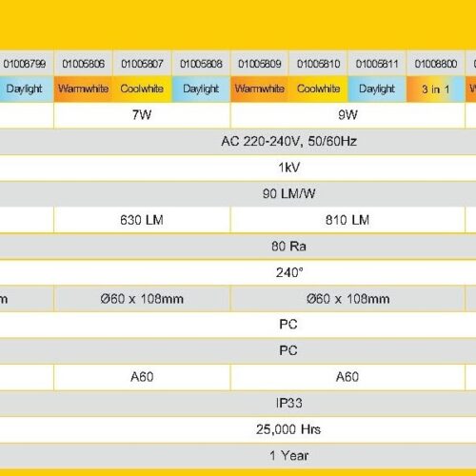Select Ø60 x 108mm in the 9W column
Image resolution: width=476 pixels, height=476 pixels.
pyautogui.click(x=347, y=299)
